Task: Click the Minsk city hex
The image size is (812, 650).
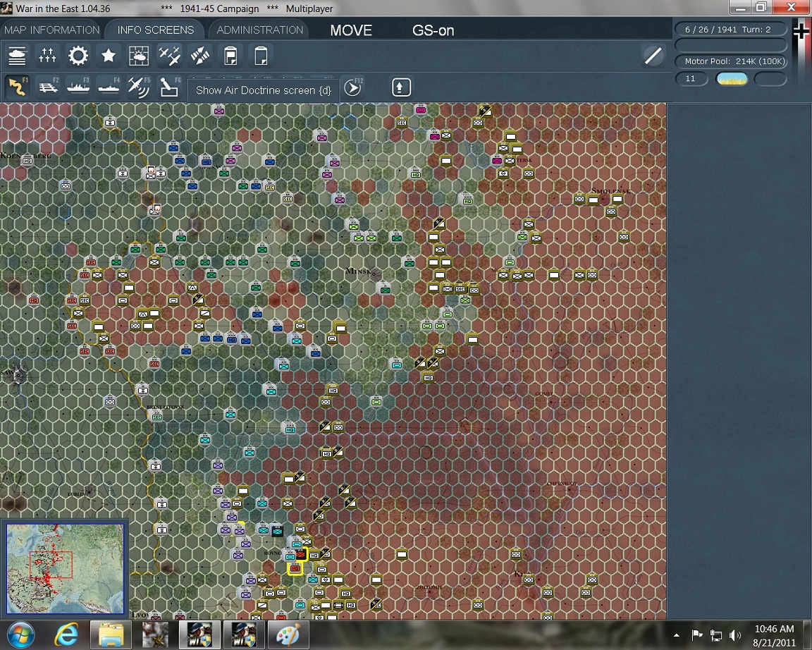Action: tap(374, 274)
